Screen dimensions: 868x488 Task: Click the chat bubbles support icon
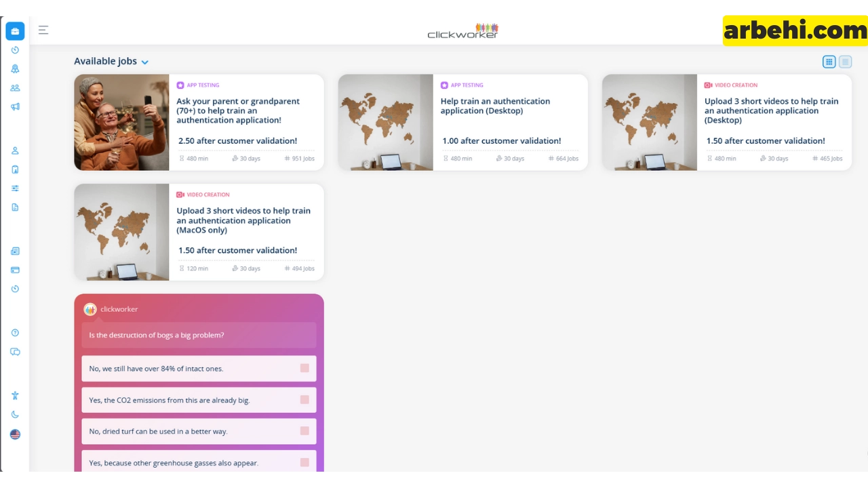pos(15,352)
